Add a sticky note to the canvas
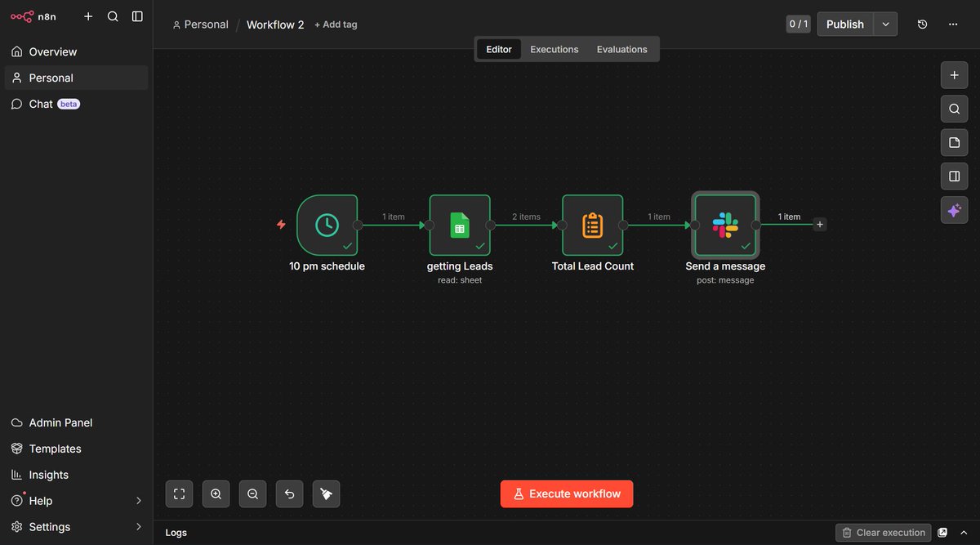 coord(954,143)
